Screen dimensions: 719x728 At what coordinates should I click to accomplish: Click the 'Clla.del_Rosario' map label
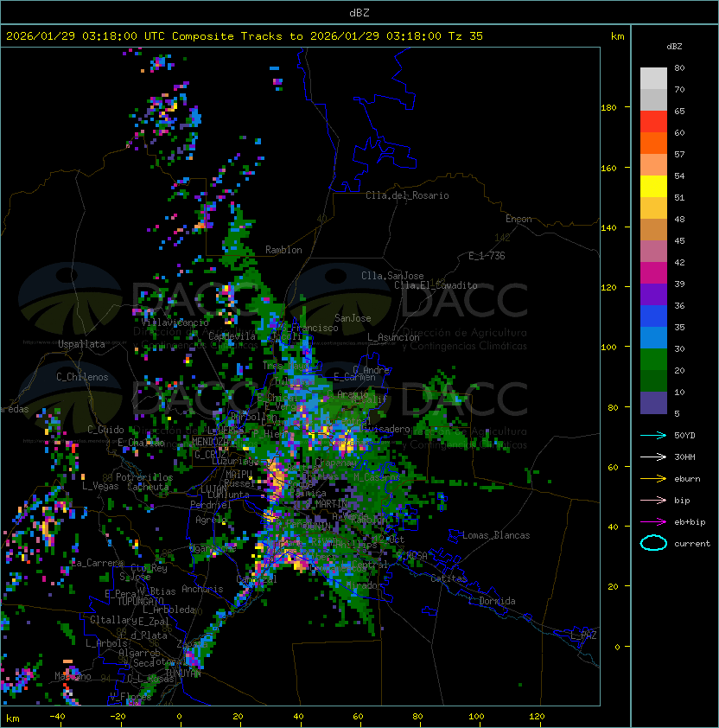tap(407, 195)
